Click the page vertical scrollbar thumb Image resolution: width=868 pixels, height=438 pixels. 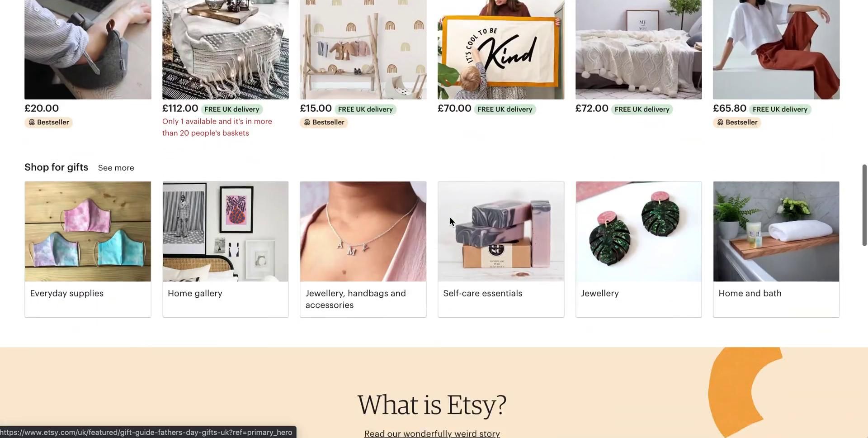pyautogui.click(x=864, y=205)
